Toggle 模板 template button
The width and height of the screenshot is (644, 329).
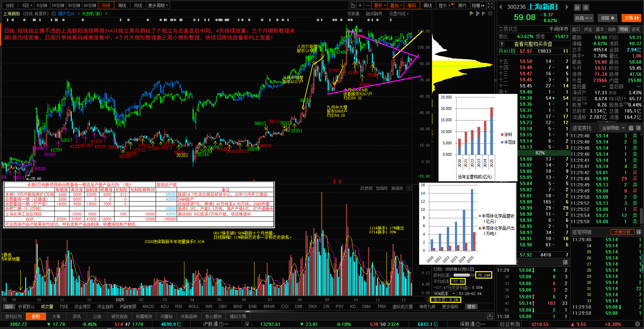tap(472, 307)
